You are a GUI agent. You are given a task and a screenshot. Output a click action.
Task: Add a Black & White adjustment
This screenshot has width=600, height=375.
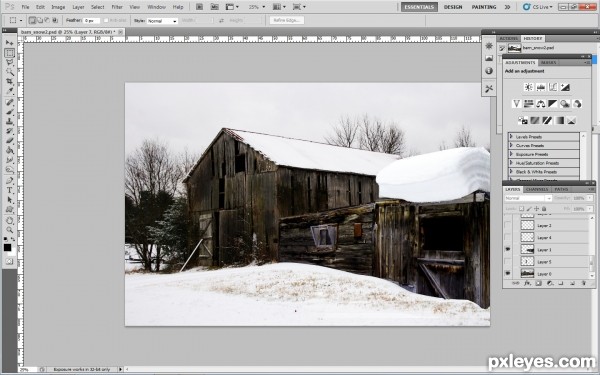[553, 103]
